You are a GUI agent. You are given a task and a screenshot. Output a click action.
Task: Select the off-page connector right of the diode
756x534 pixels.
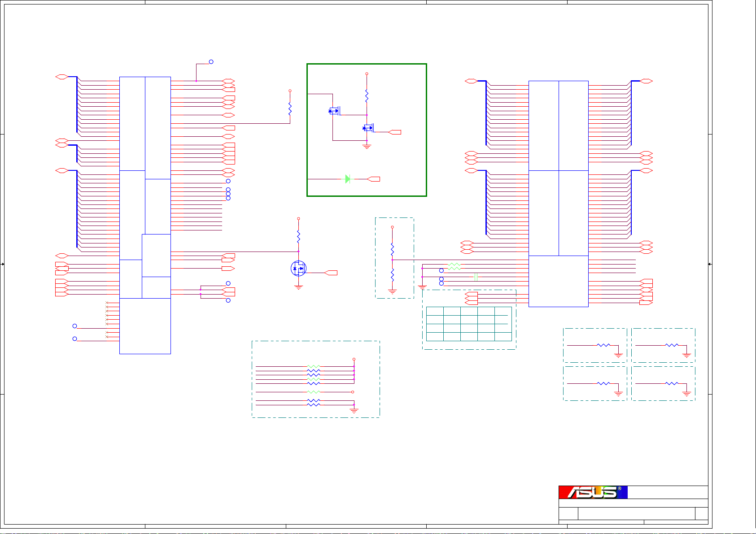[373, 179]
